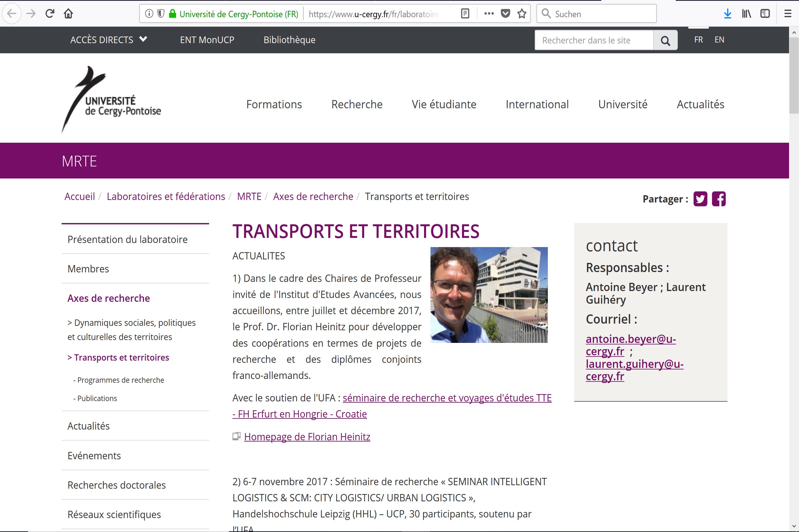
Task: Open page actions three-dot menu
Action: coord(489,14)
